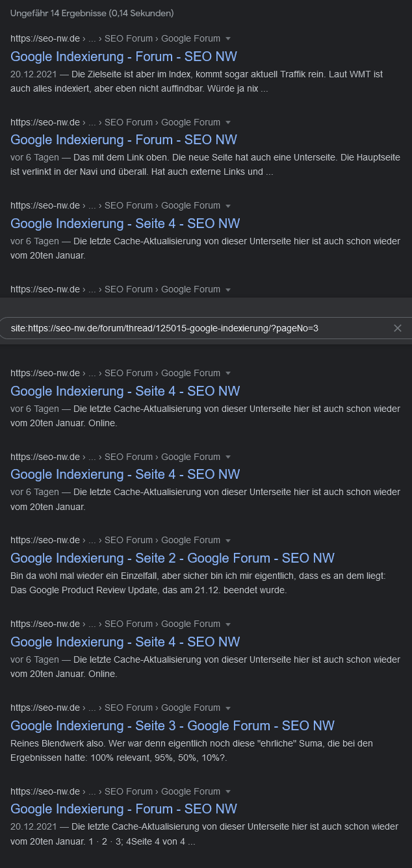Open the last result showing "Seite 4 von 4"
This screenshot has width=412, height=868.
pyautogui.click(x=123, y=809)
